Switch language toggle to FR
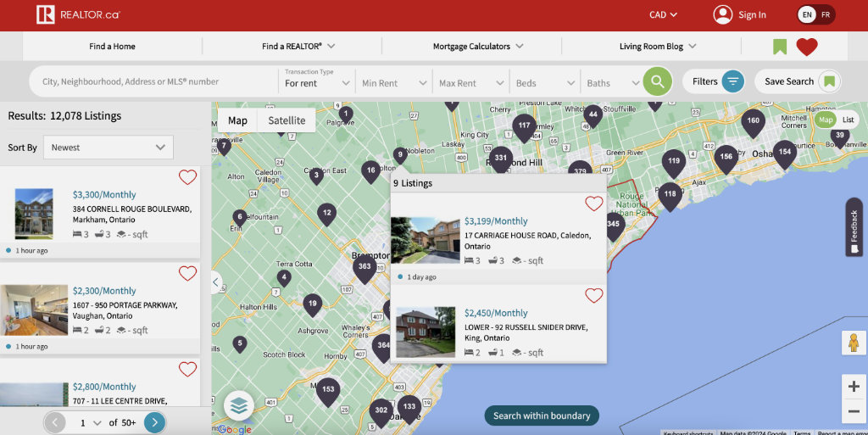The height and width of the screenshot is (435, 868). pos(826,14)
